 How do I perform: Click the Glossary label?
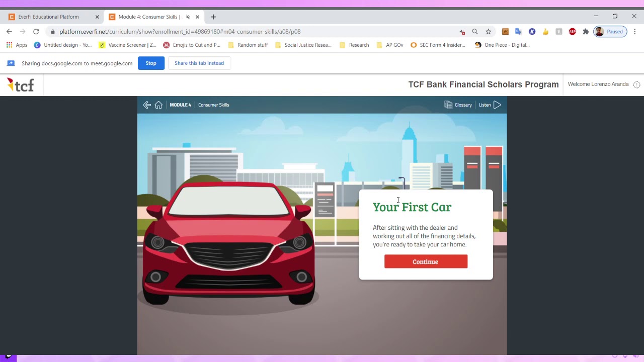(x=463, y=105)
